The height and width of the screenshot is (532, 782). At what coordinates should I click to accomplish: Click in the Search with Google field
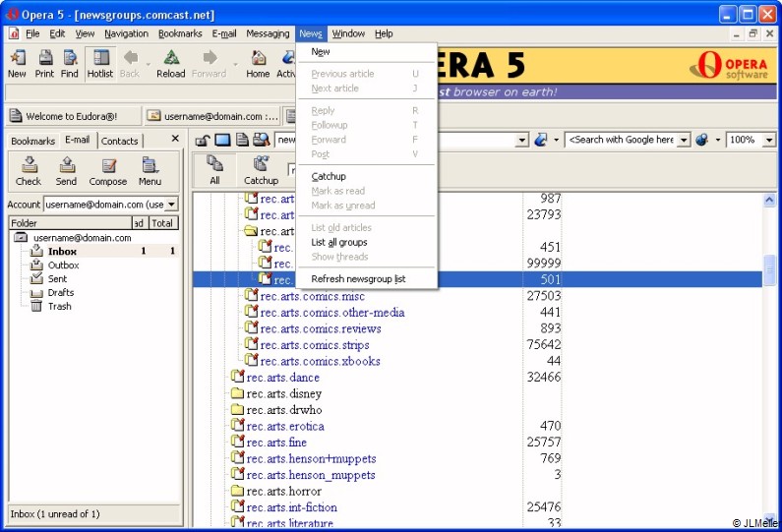click(x=622, y=140)
